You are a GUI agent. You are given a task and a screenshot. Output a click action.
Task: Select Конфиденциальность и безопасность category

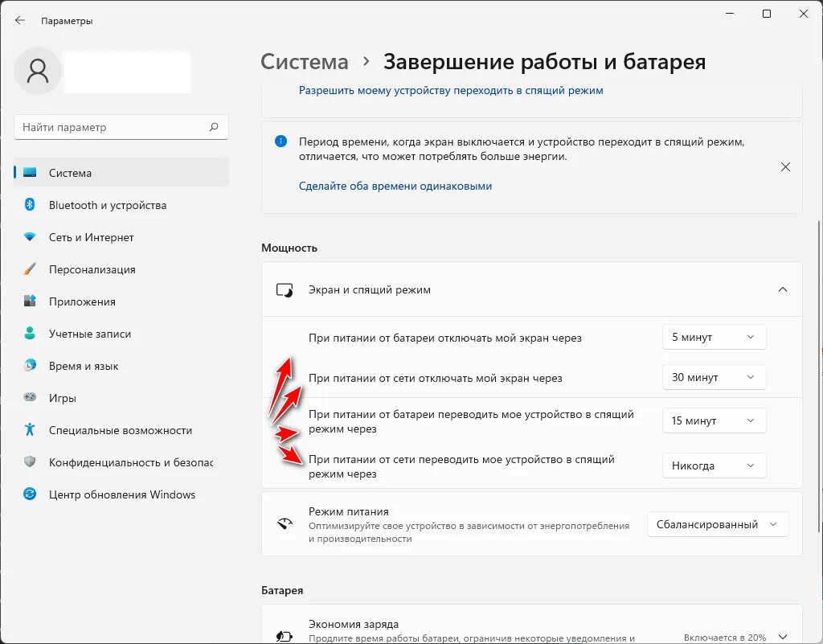coord(121,461)
